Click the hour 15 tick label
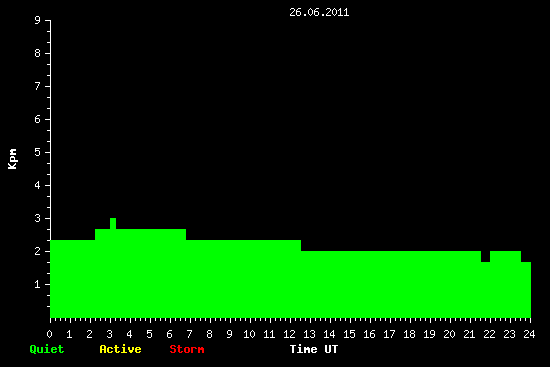550x367 pixels. (x=349, y=334)
